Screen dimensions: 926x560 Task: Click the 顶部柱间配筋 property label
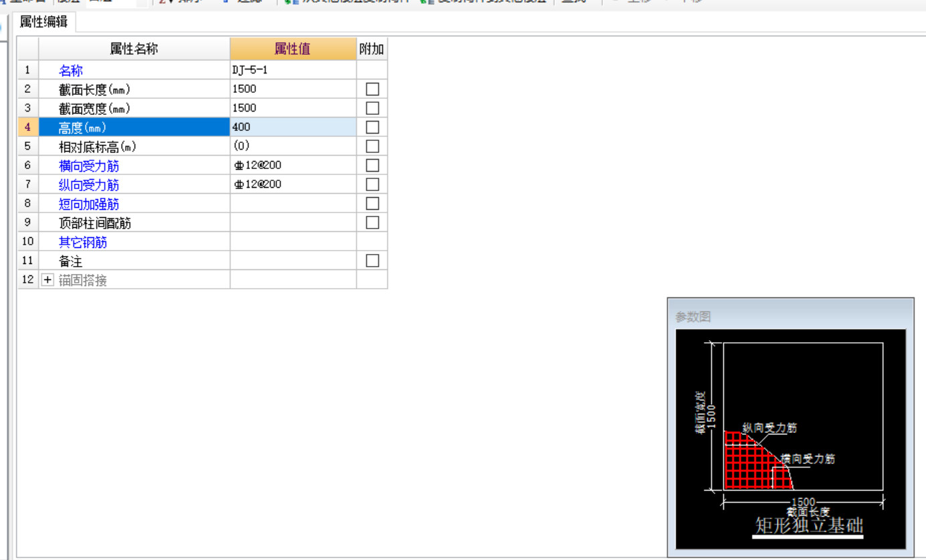pyautogui.click(x=95, y=223)
